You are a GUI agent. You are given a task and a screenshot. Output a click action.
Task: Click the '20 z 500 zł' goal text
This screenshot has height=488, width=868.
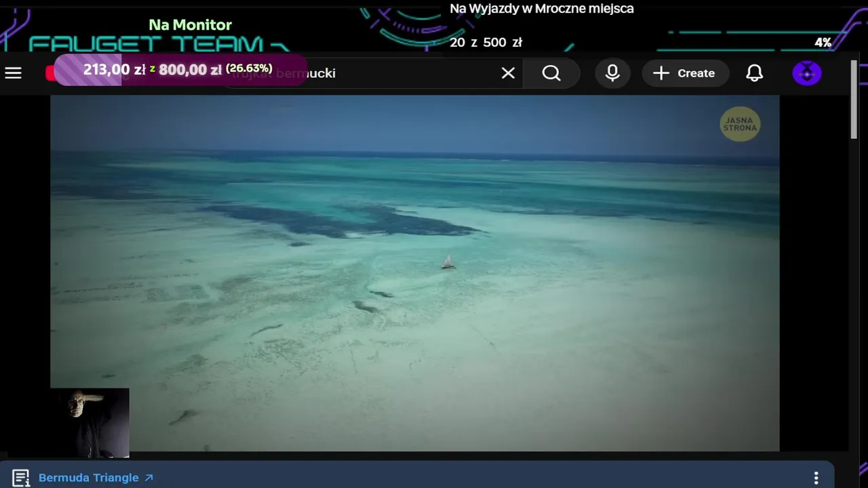486,43
